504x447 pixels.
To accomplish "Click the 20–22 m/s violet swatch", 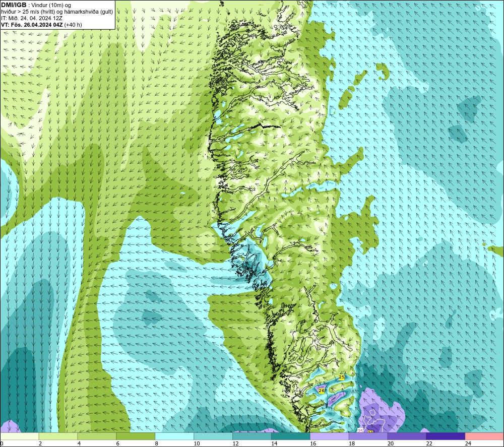I will pyautogui.click(x=407, y=436).
